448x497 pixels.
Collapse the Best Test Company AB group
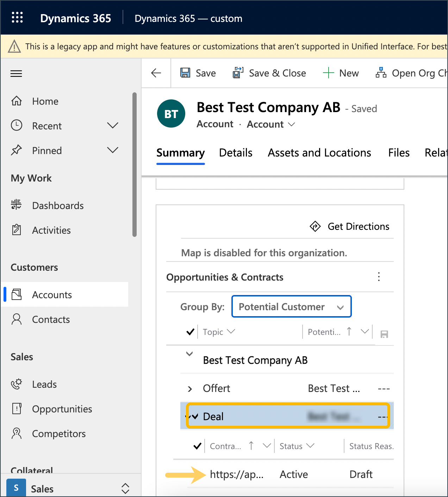[189, 354]
